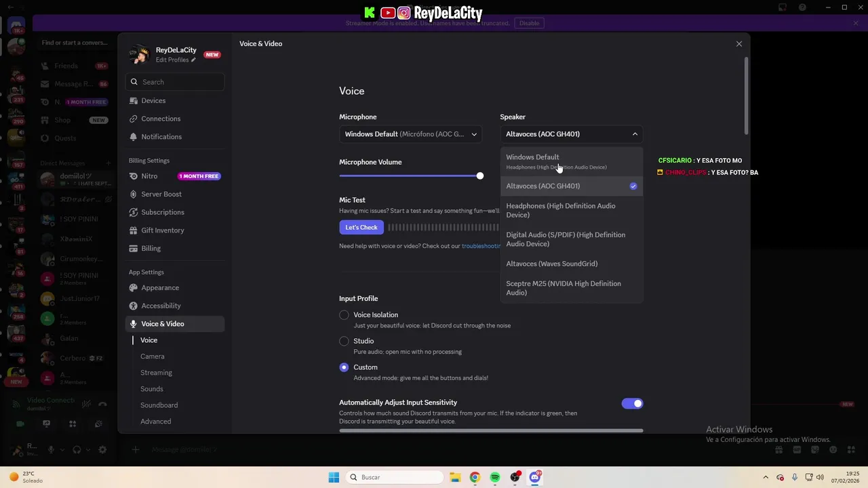This screenshot has height=488, width=868.
Task: Choose Headphones (High Definition Audio Device) speaker
Action: (x=572, y=210)
